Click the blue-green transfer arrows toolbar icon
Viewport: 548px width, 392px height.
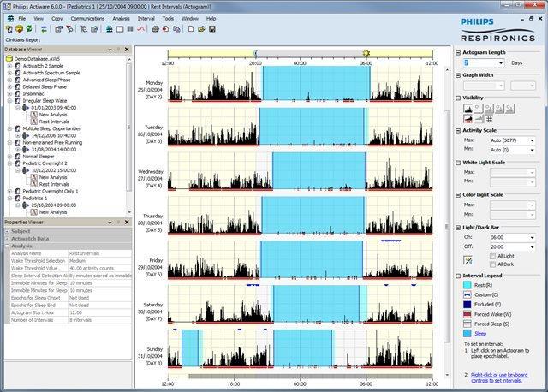pyautogui.click(x=44, y=29)
